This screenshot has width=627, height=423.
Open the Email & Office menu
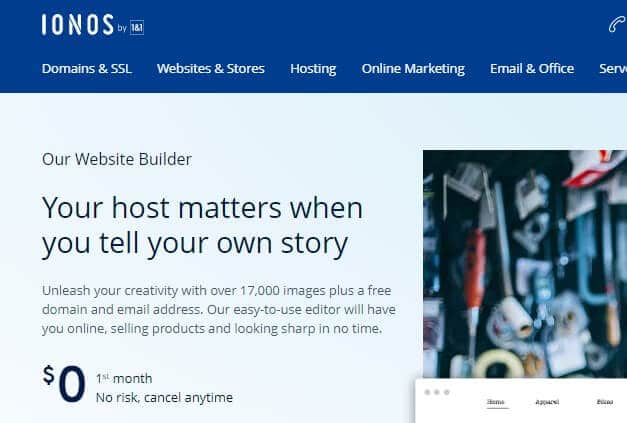[x=532, y=68]
